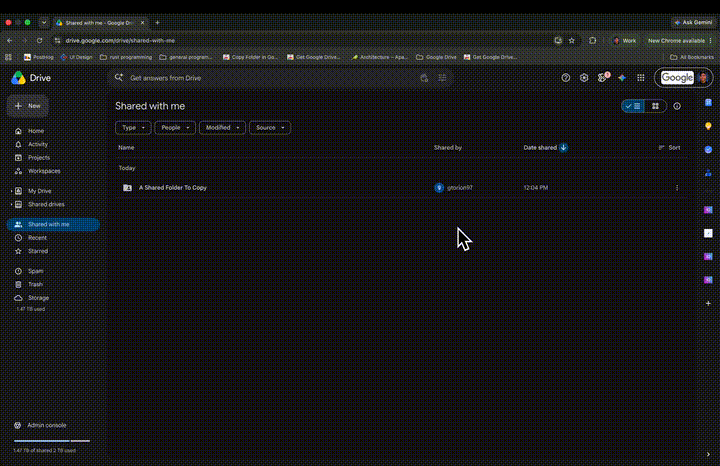Click the view details info icon
The width and height of the screenshot is (720, 466).
tap(677, 106)
